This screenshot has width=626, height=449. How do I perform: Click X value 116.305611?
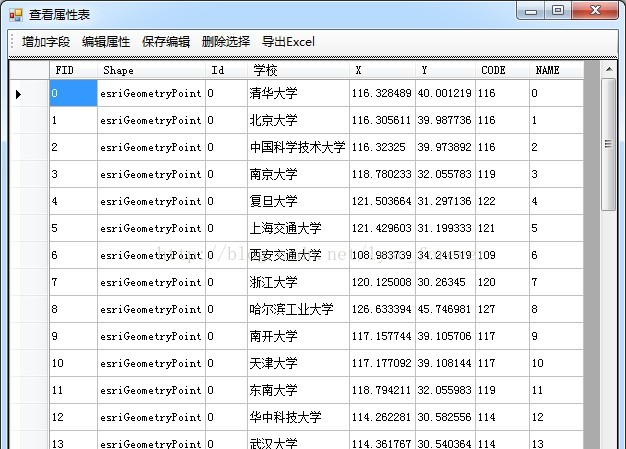click(382, 120)
